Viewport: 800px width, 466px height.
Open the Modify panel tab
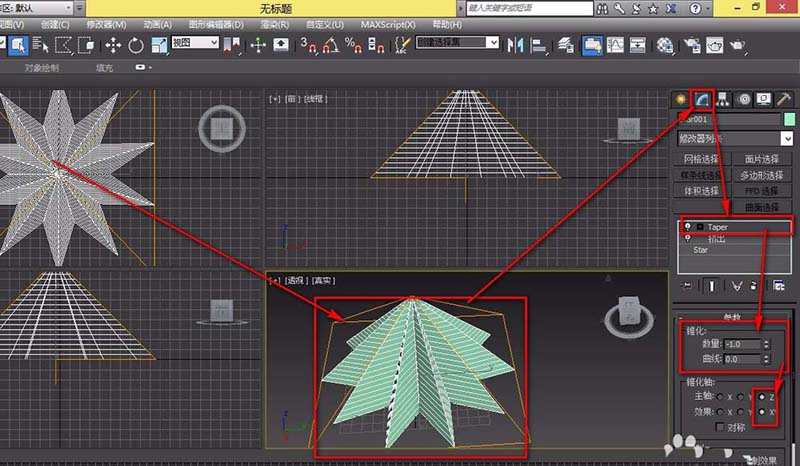pyautogui.click(x=702, y=99)
